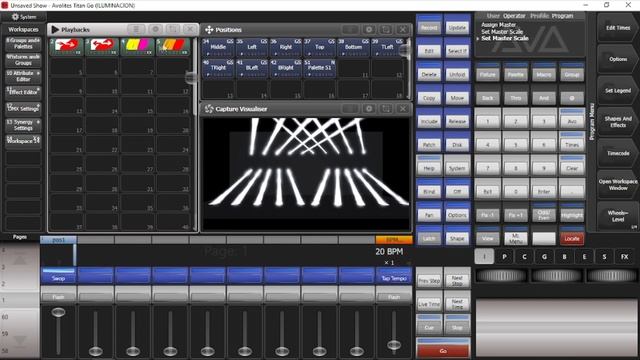Select the Left position palette

(252, 47)
